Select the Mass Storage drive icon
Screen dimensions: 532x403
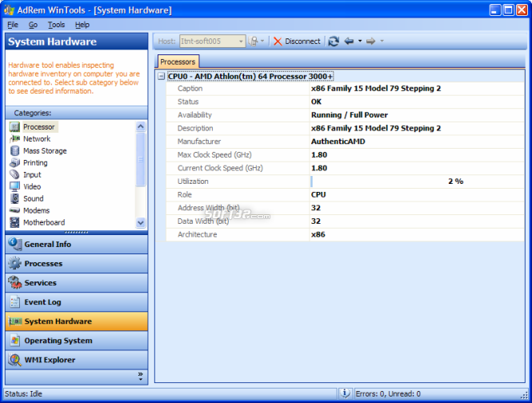point(14,150)
